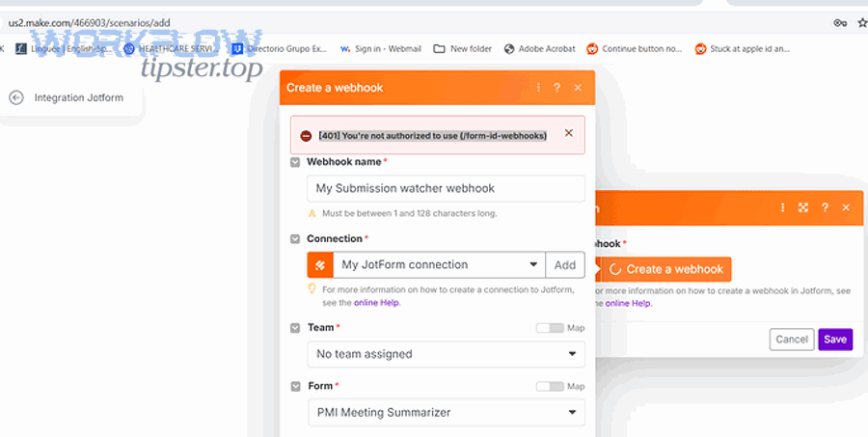Close the back webhook panel
The width and height of the screenshot is (868, 437).
pyautogui.click(x=846, y=207)
